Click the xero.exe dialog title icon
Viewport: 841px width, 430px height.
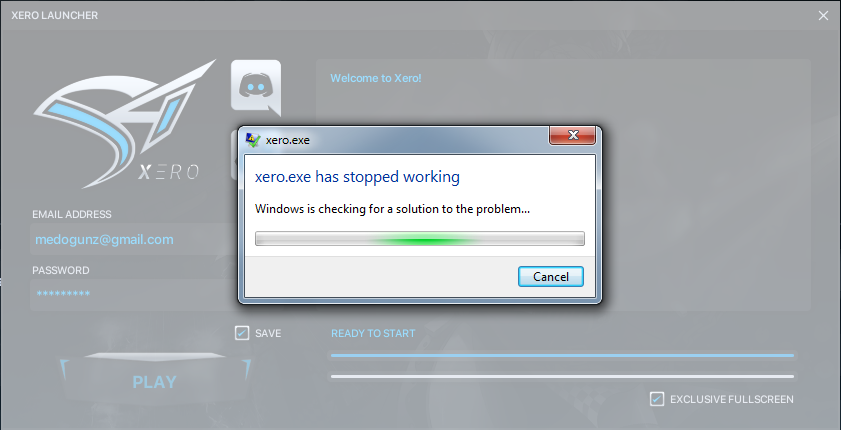[253, 140]
